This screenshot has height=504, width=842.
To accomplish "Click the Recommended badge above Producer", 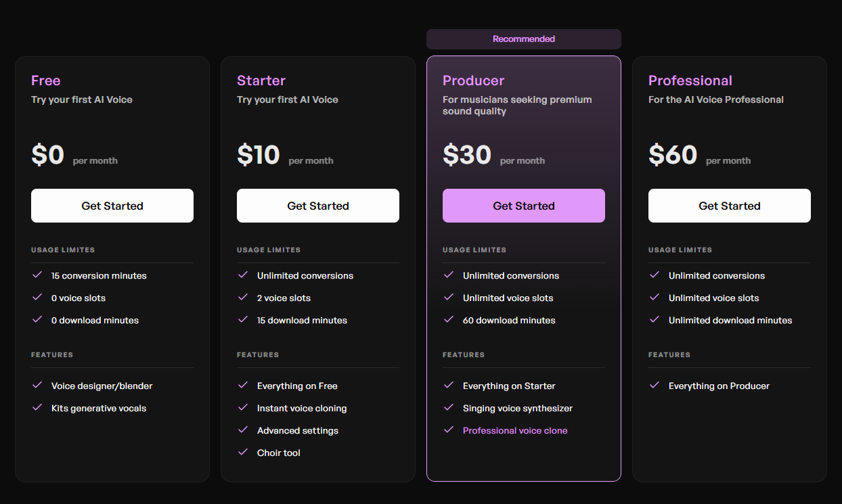I will pyautogui.click(x=524, y=39).
